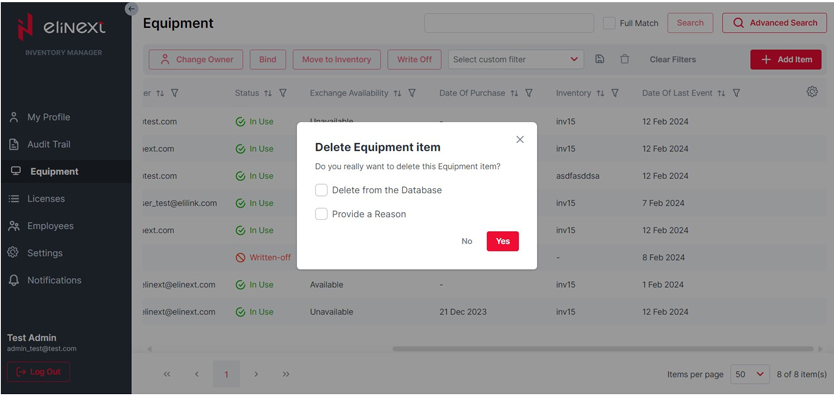
Task: Open the column settings gear icon
Action: pyautogui.click(x=812, y=91)
